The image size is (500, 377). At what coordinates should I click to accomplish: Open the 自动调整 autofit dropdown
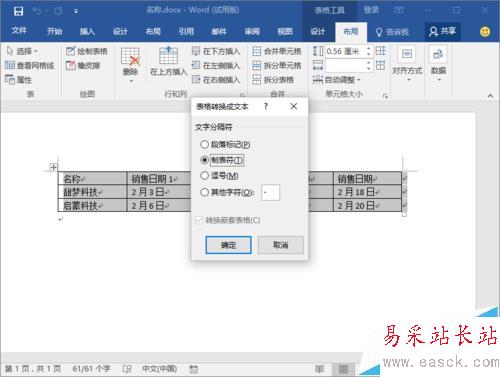pos(337,80)
